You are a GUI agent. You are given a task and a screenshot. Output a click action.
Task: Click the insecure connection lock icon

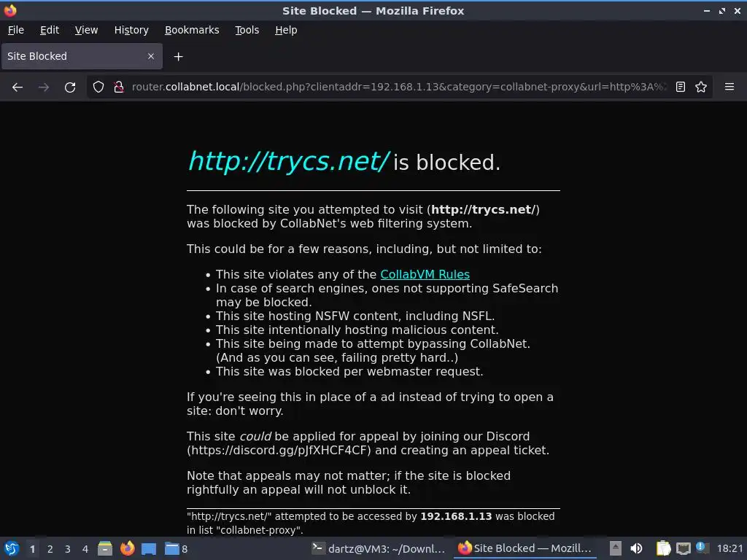(x=119, y=87)
